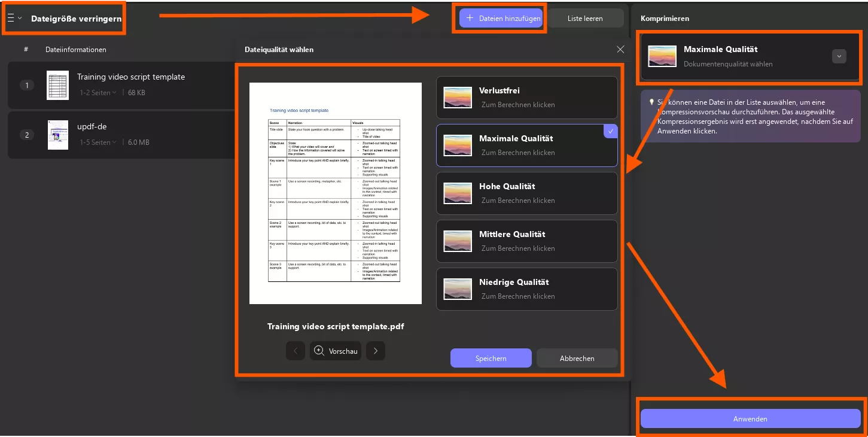Close the Dateiqualität wählen dialog
Image resolution: width=868 pixels, height=437 pixels.
(620, 49)
